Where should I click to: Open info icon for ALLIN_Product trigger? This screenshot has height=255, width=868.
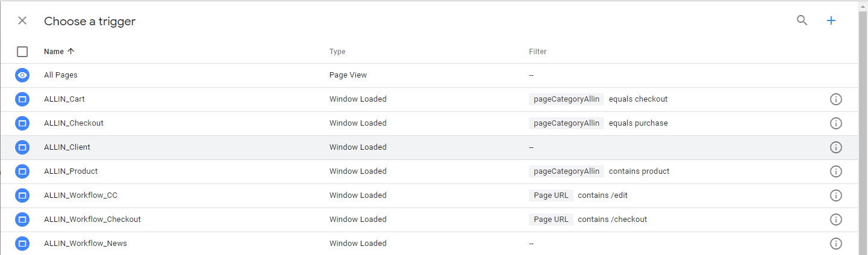pos(835,171)
